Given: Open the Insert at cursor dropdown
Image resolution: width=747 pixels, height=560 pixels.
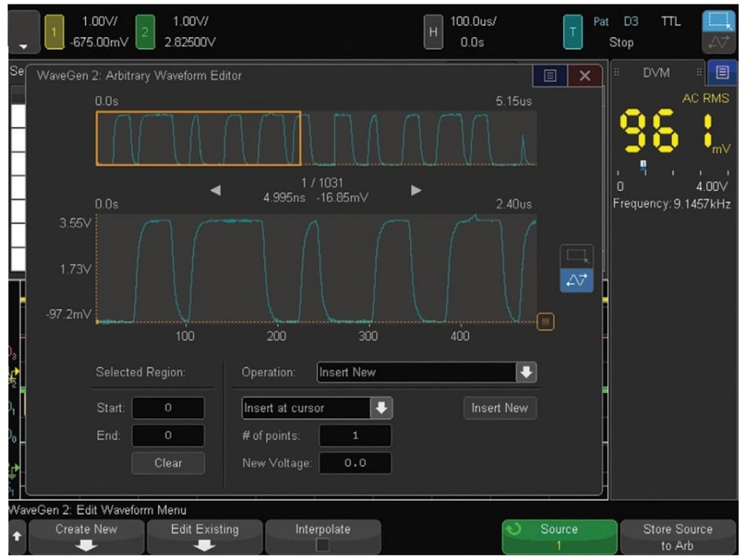Looking at the screenshot, I should [x=317, y=408].
